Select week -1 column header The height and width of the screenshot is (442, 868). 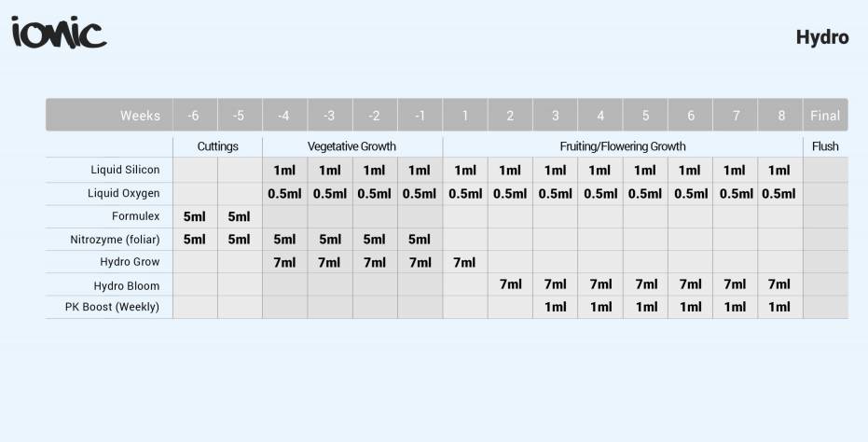[420, 116]
